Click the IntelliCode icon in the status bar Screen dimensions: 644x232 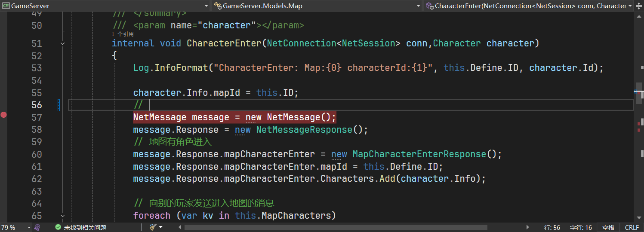coord(37,227)
